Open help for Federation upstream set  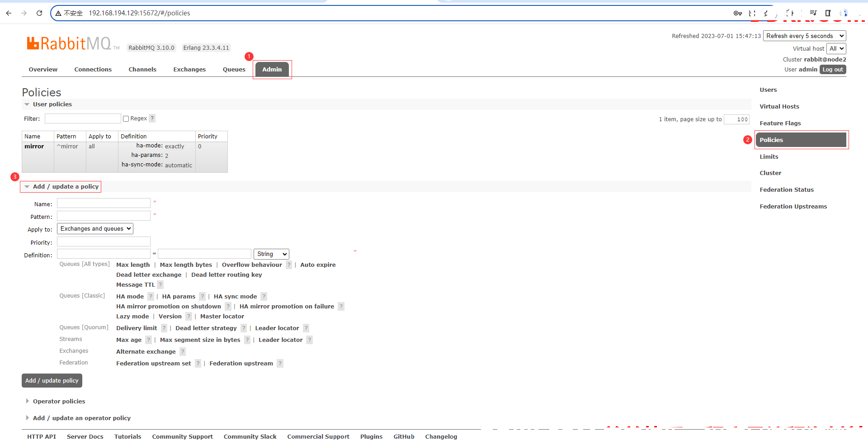coord(198,364)
